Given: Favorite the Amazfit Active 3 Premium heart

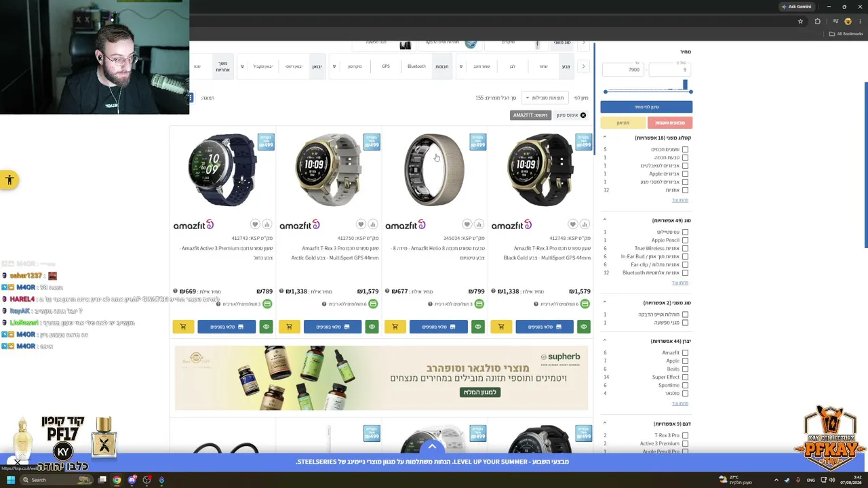Looking at the screenshot, I should [255, 224].
